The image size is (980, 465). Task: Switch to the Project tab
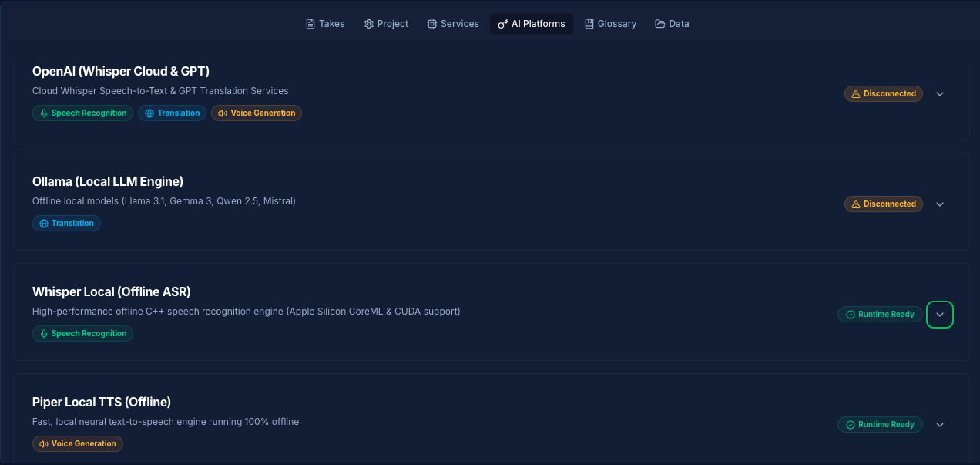(x=386, y=24)
